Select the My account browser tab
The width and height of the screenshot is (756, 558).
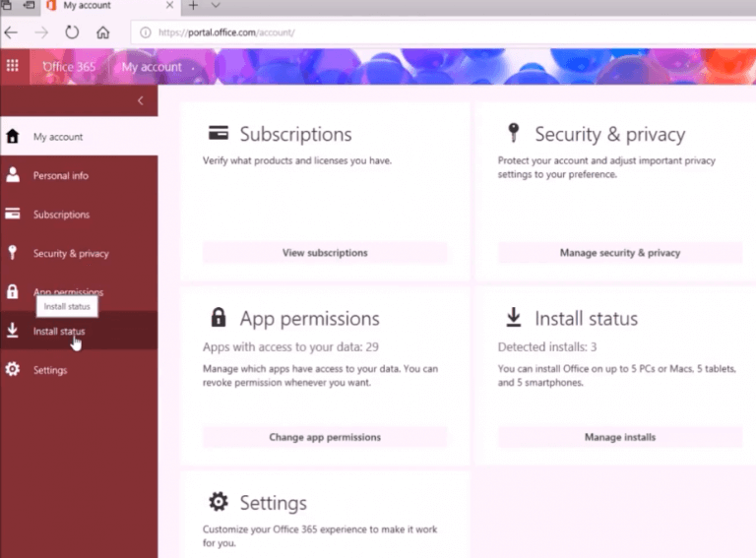(x=111, y=6)
